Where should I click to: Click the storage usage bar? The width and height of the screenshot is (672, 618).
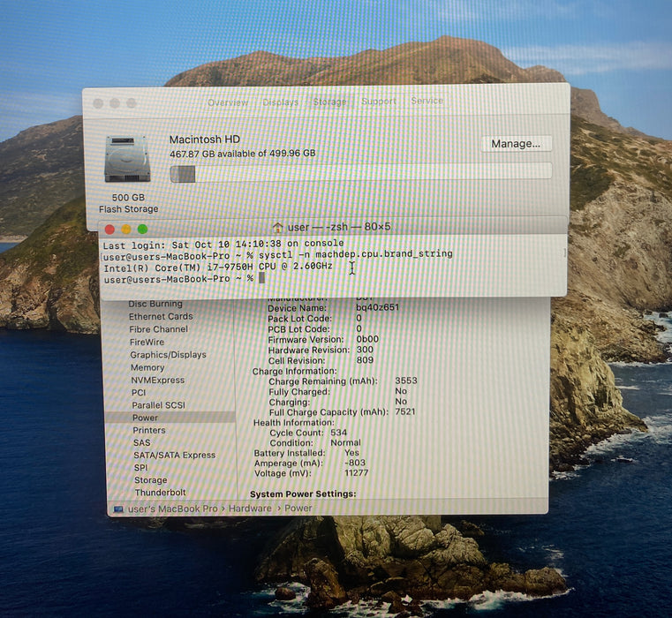point(361,174)
